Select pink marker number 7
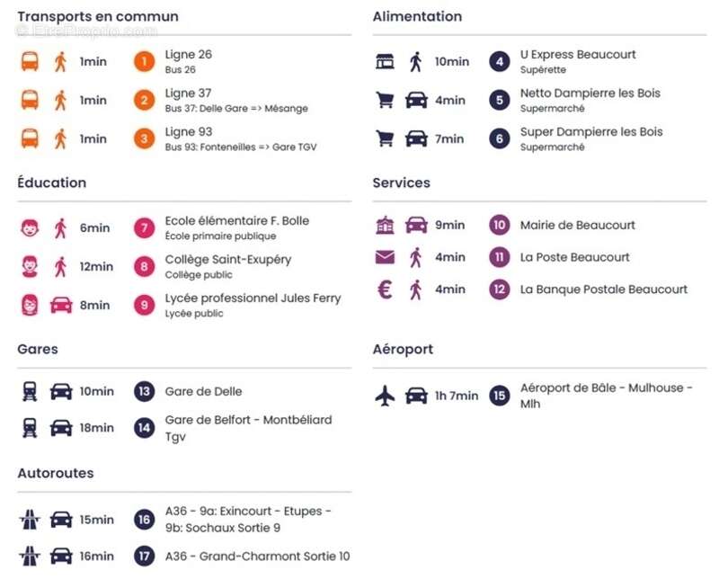719x588 pixels. 144,228
